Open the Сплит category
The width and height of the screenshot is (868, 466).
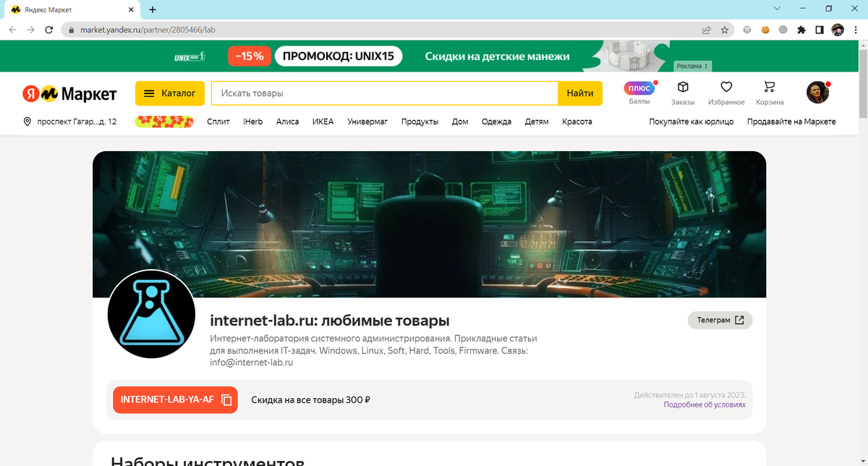[218, 122]
